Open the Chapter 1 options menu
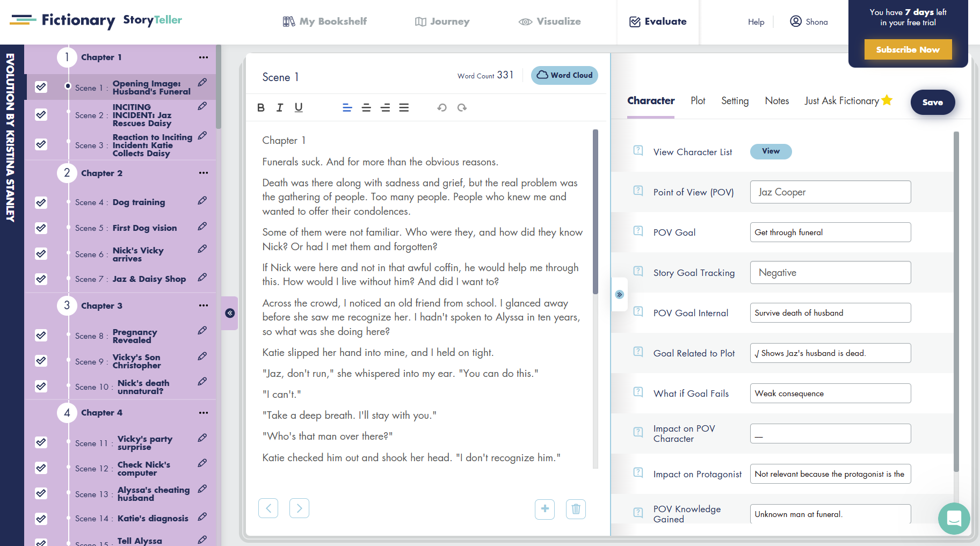This screenshot has width=980, height=546. [204, 57]
